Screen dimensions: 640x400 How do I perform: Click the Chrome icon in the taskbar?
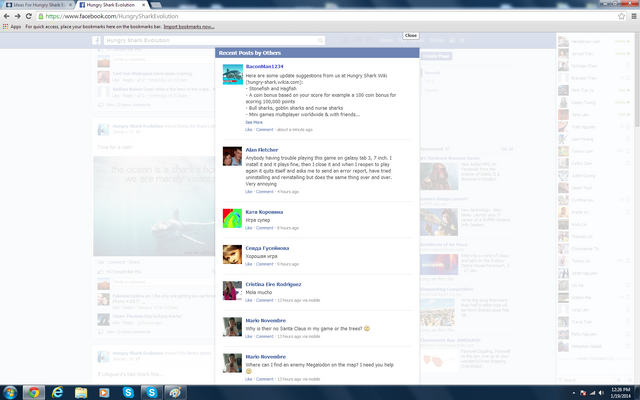coord(33,393)
